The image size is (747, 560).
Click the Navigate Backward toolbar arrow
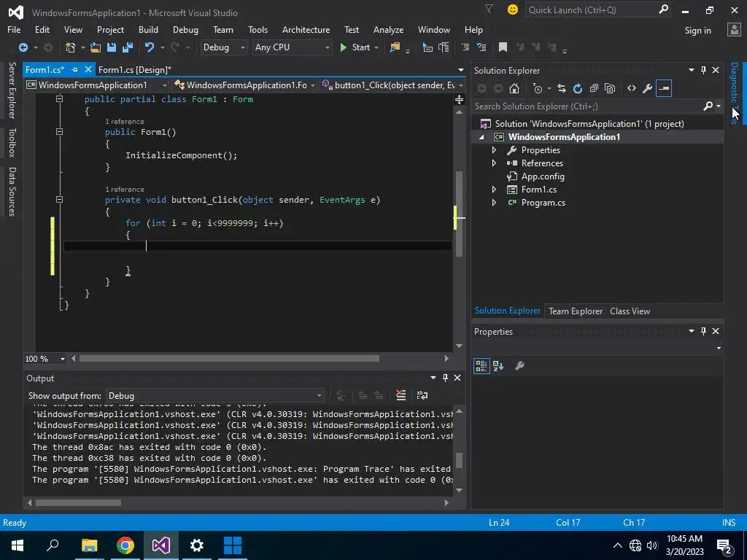[x=23, y=47]
